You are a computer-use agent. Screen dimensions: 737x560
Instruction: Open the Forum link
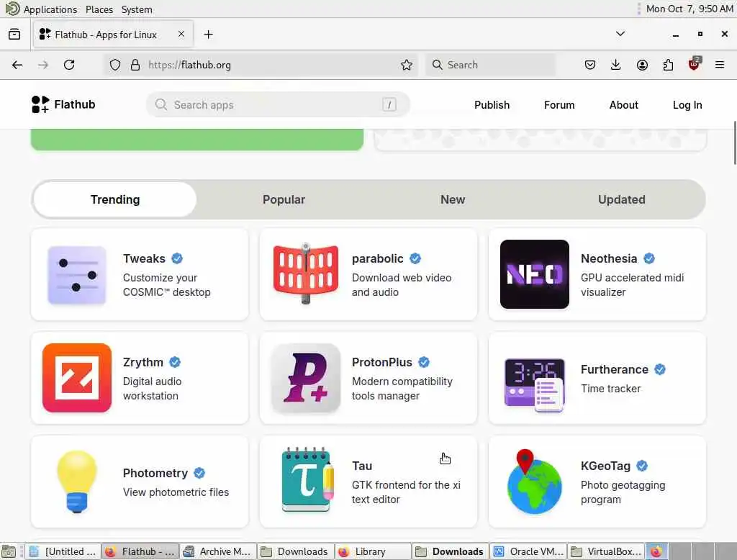559,105
